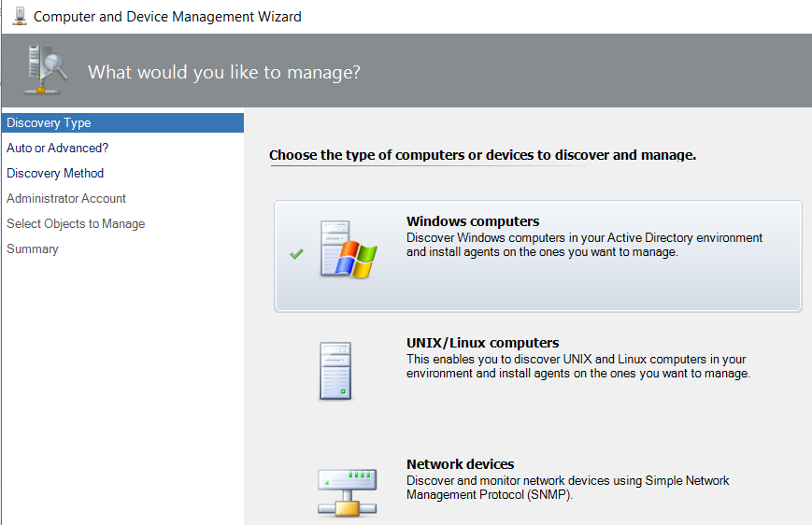Choose the Network devices option heading

pos(461,464)
